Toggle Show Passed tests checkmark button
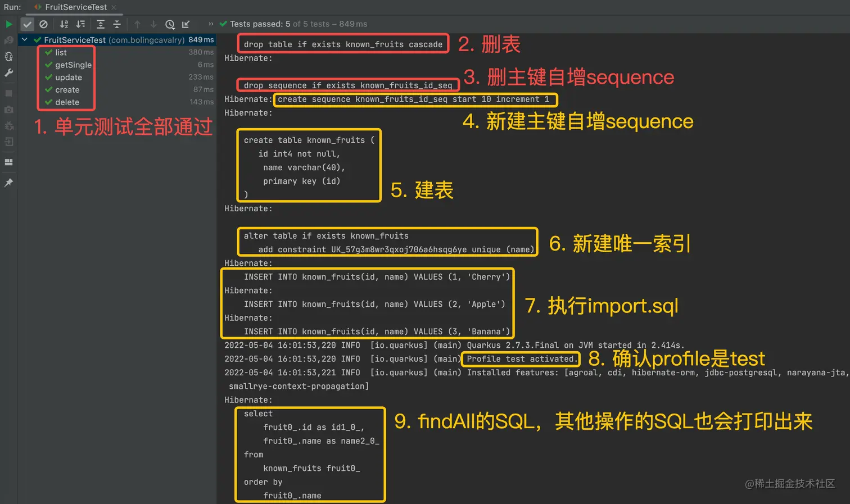850x504 pixels. 27,24
